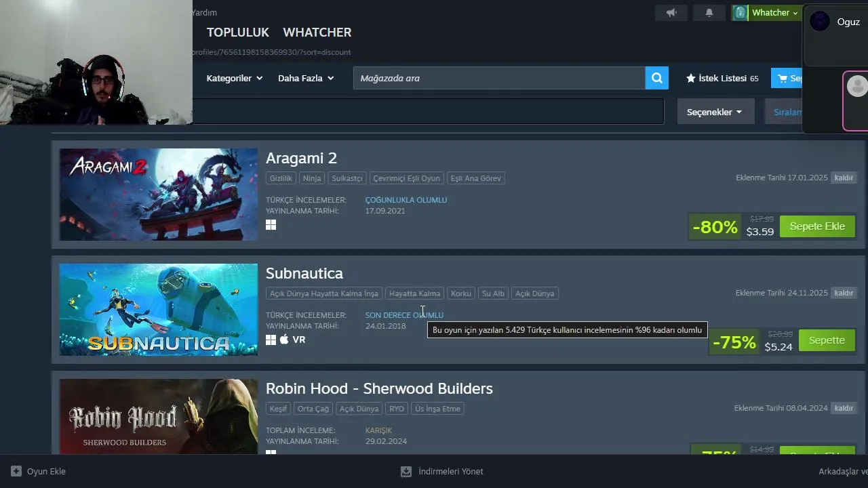Click Korku tag on Subnautica
868x488 pixels.
(x=460, y=293)
